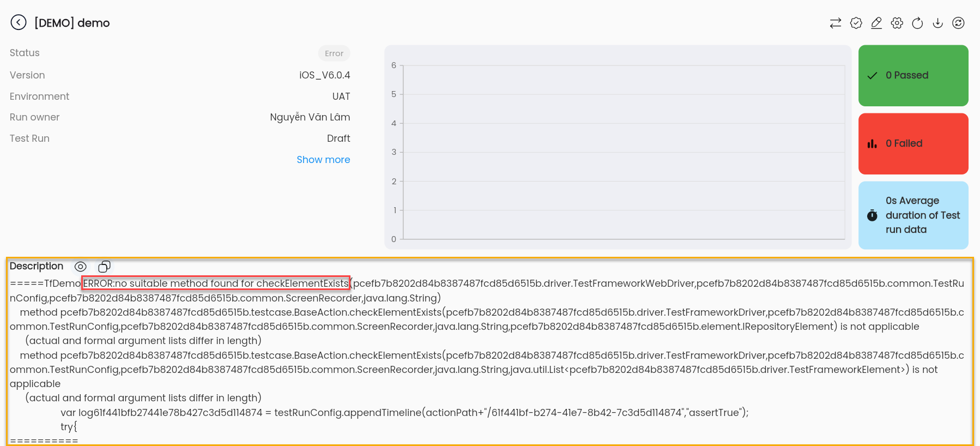The height and width of the screenshot is (446, 980).
Task: Click the try{ line in description
Action: pyautogui.click(x=69, y=426)
